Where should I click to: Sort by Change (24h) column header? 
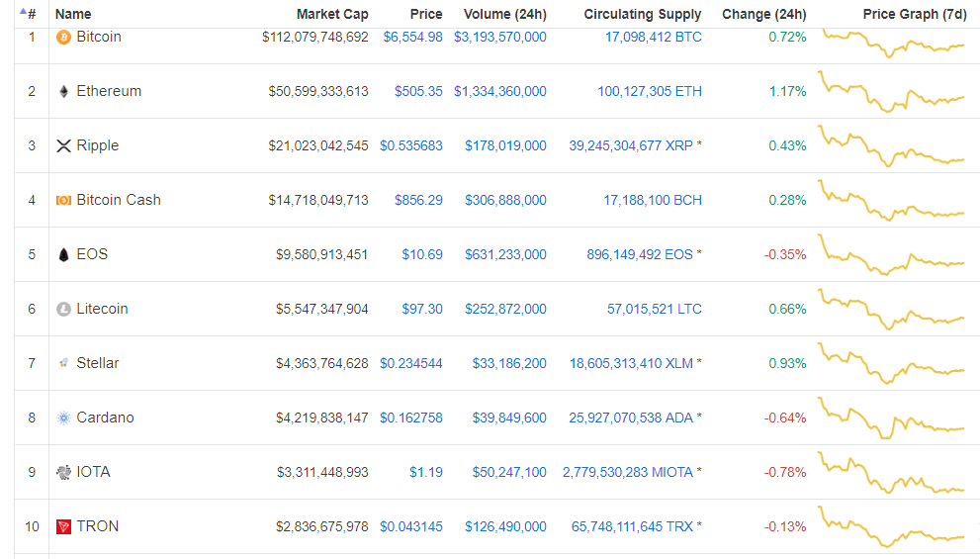point(763,14)
